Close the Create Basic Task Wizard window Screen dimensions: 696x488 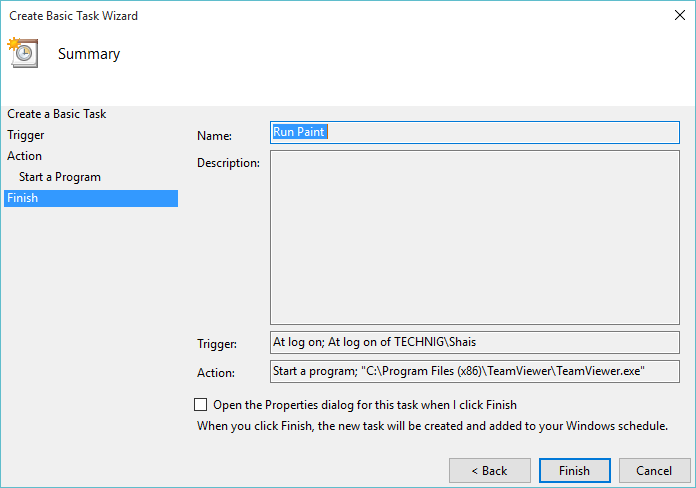[x=679, y=15]
